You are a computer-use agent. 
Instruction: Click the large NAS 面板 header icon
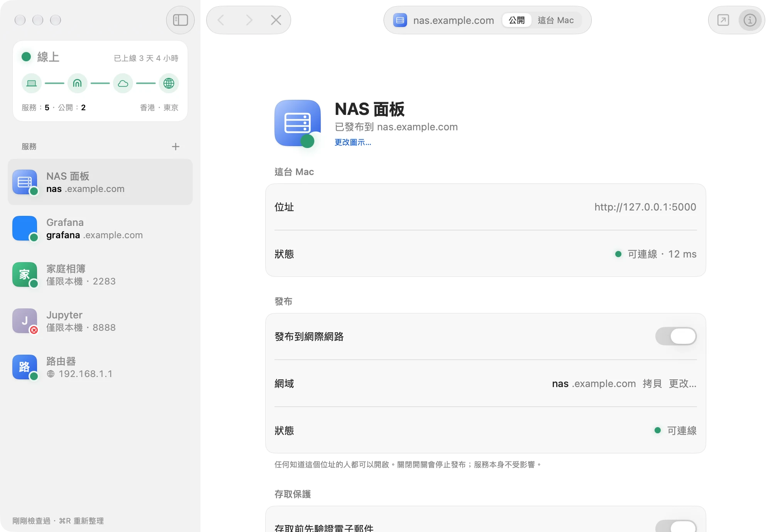[298, 123]
